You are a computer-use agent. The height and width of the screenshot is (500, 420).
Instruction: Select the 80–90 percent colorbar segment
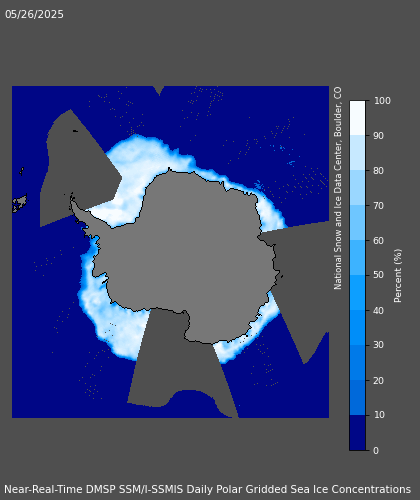coord(357,153)
